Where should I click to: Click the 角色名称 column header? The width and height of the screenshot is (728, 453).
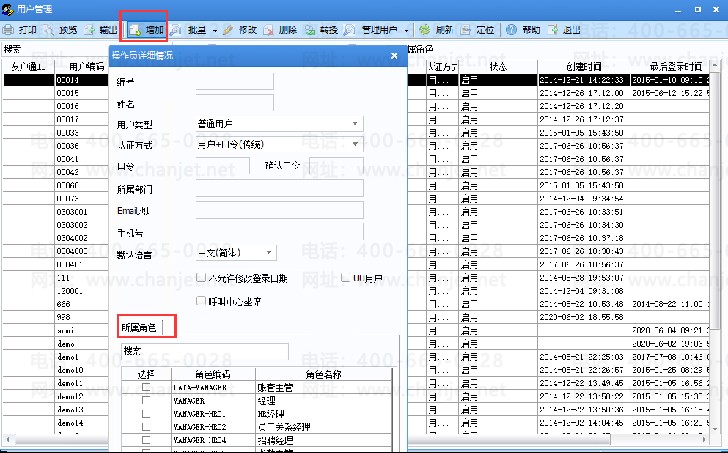pyautogui.click(x=324, y=374)
